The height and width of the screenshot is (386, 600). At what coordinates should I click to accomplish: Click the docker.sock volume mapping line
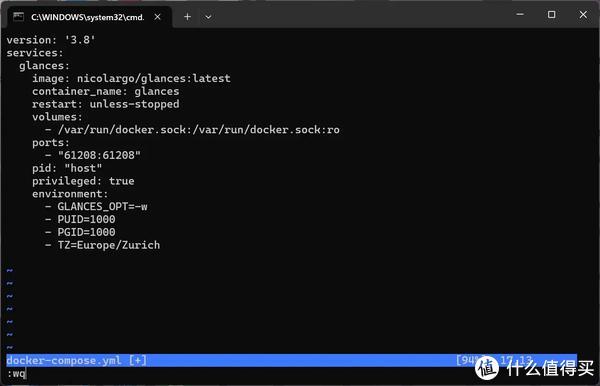click(x=192, y=130)
